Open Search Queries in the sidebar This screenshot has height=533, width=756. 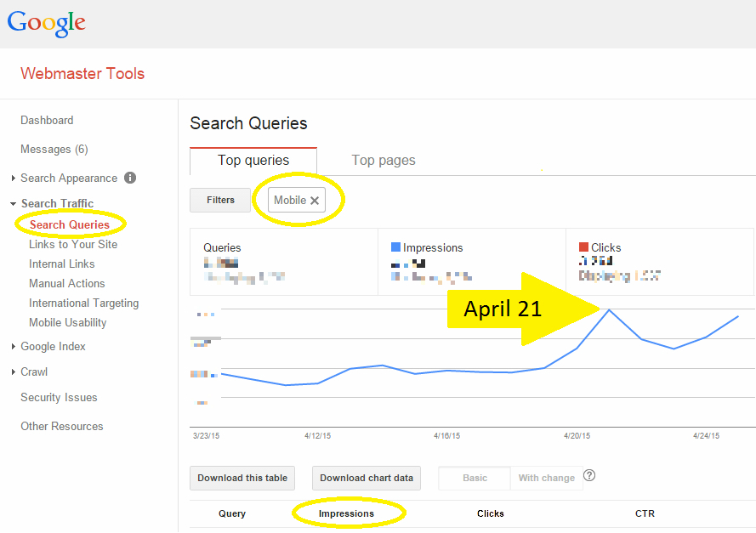[70, 225]
